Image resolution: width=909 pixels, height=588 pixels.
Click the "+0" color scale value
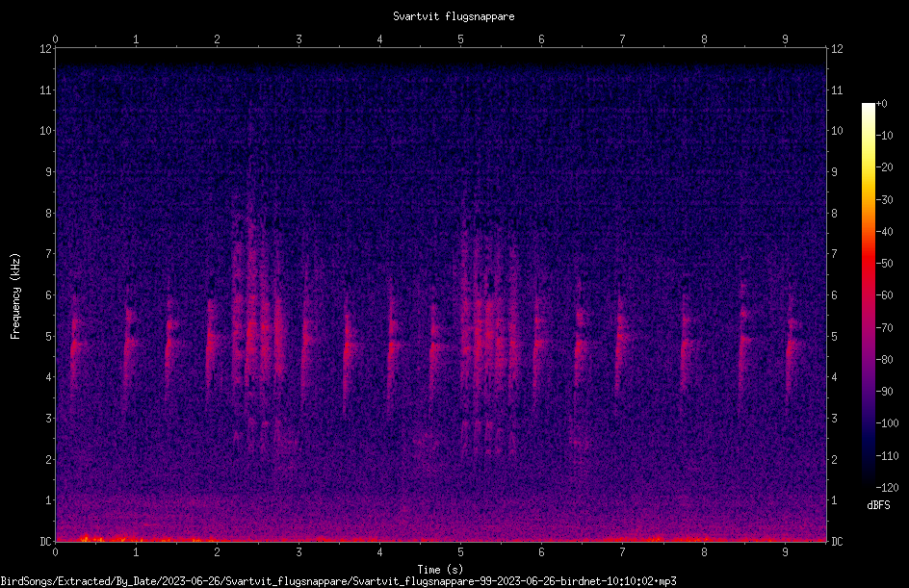click(x=881, y=104)
